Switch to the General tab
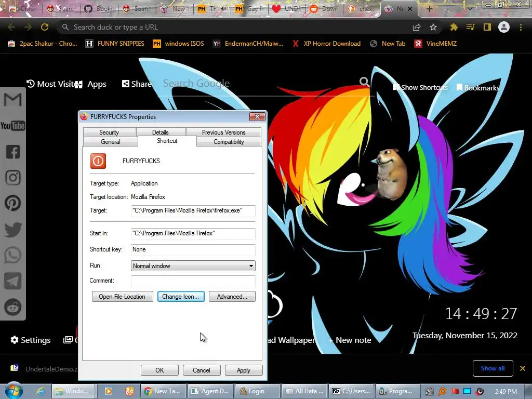Image resolution: width=532 pixels, height=399 pixels. (110, 141)
